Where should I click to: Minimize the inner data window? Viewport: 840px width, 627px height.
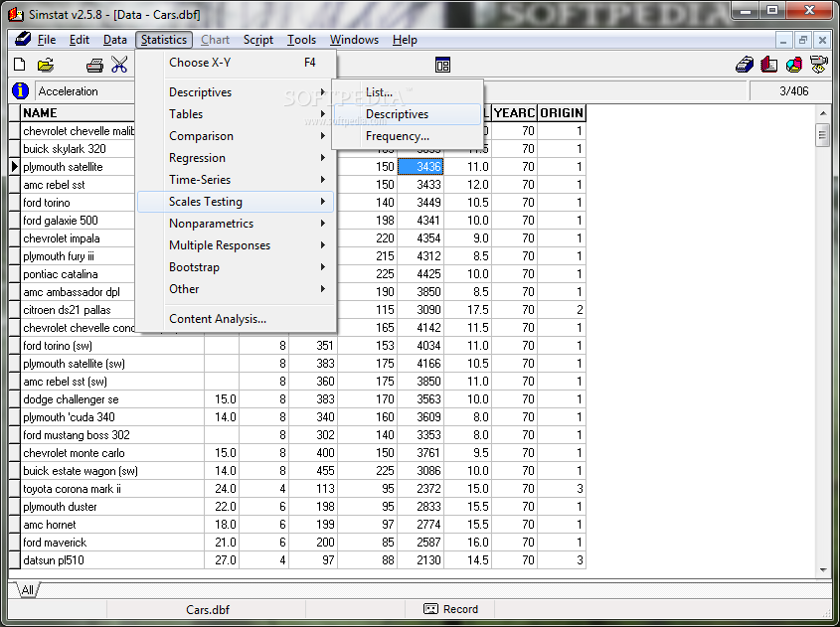782,40
